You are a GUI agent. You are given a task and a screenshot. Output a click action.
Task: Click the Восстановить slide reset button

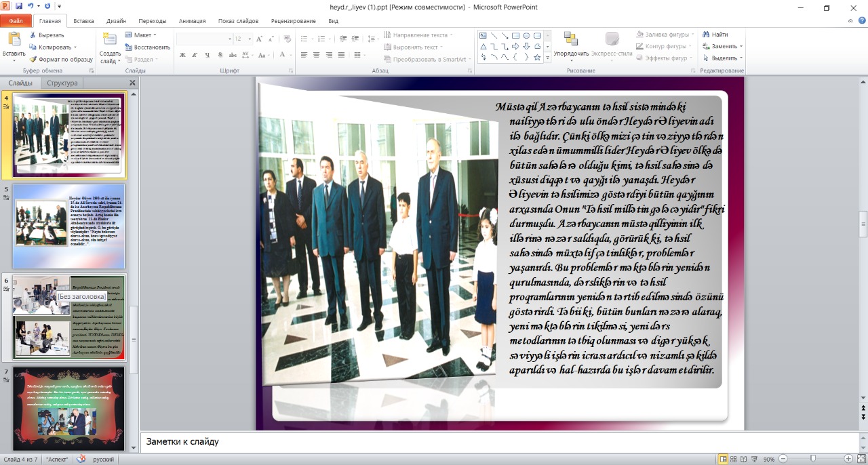click(147, 47)
